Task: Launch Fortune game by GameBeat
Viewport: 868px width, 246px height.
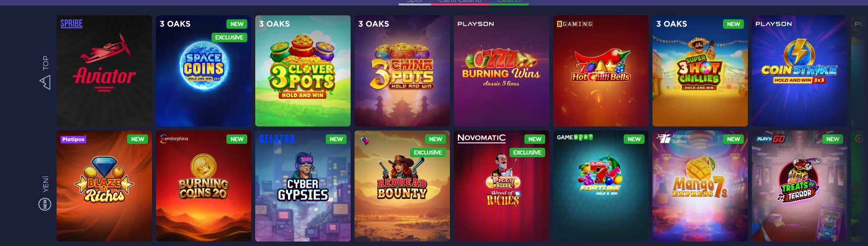Action: 601,186
